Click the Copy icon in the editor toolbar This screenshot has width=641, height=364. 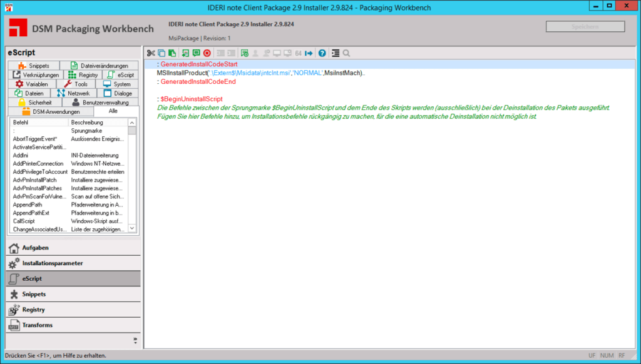tap(162, 53)
